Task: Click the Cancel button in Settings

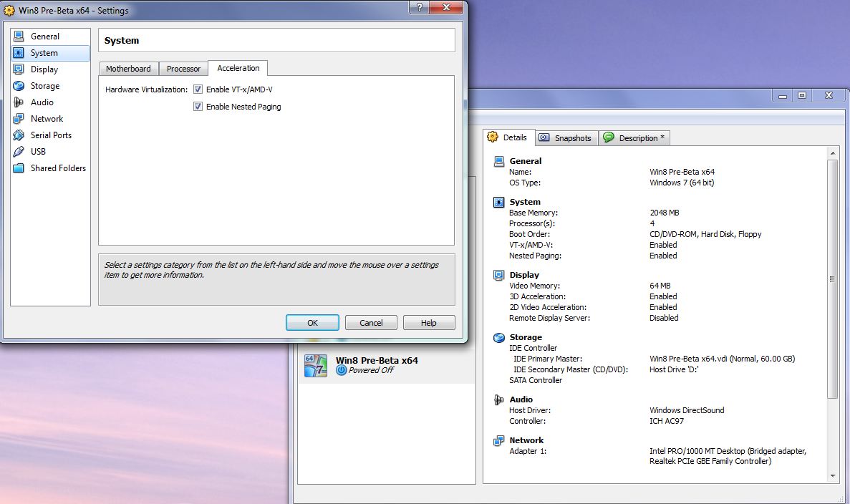Action: click(371, 322)
